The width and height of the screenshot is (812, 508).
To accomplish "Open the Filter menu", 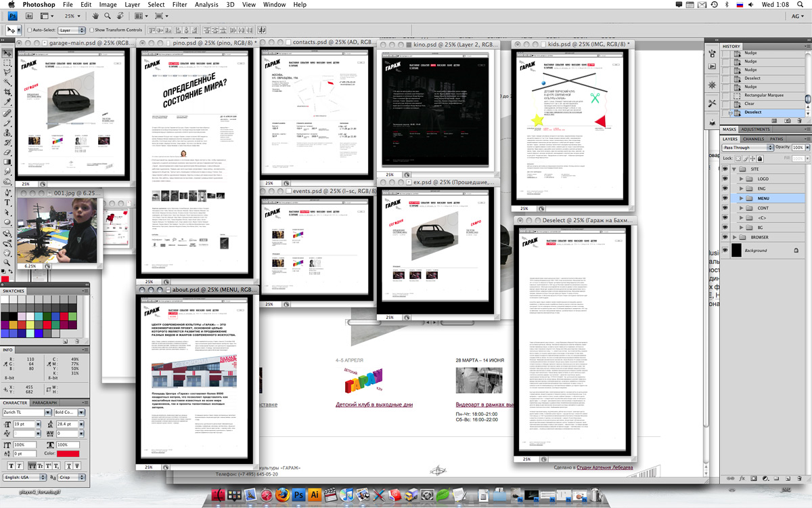I will pyautogui.click(x=179, y=5).
